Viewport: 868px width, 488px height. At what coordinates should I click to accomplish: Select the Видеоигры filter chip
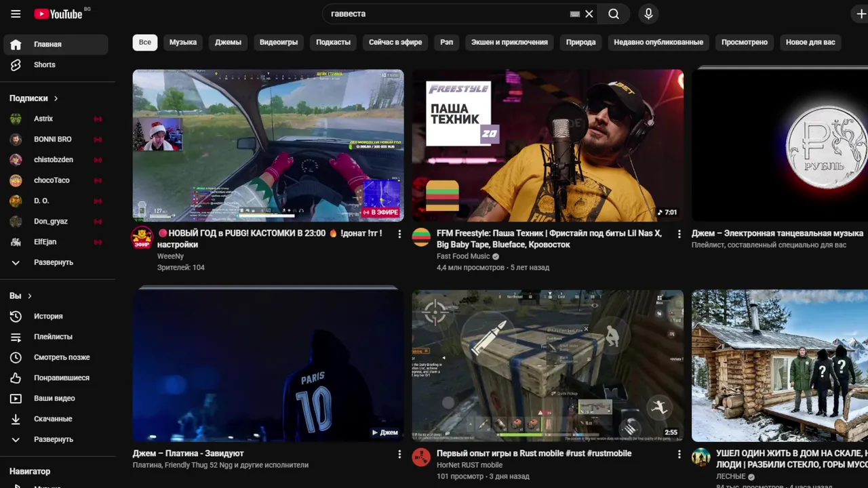coord(279,42)
